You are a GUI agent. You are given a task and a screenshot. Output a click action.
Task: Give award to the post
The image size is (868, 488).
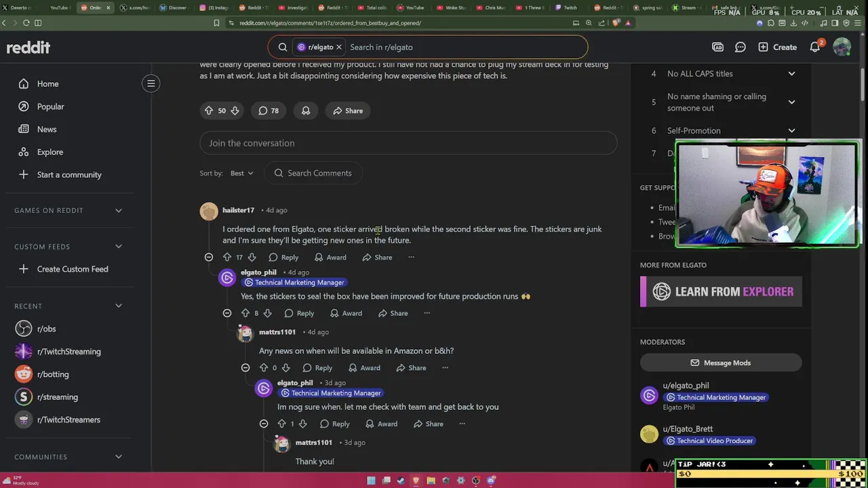tap(306, 110)
